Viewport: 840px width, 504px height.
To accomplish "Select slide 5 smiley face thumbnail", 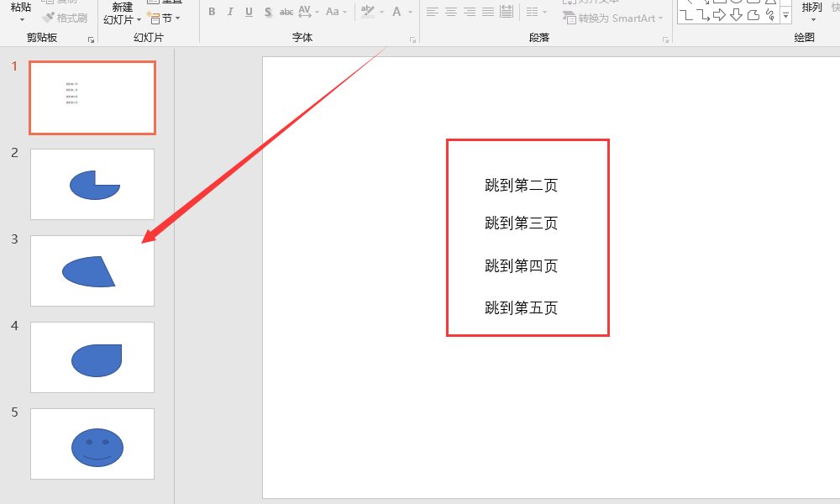I will pos(92,444).
